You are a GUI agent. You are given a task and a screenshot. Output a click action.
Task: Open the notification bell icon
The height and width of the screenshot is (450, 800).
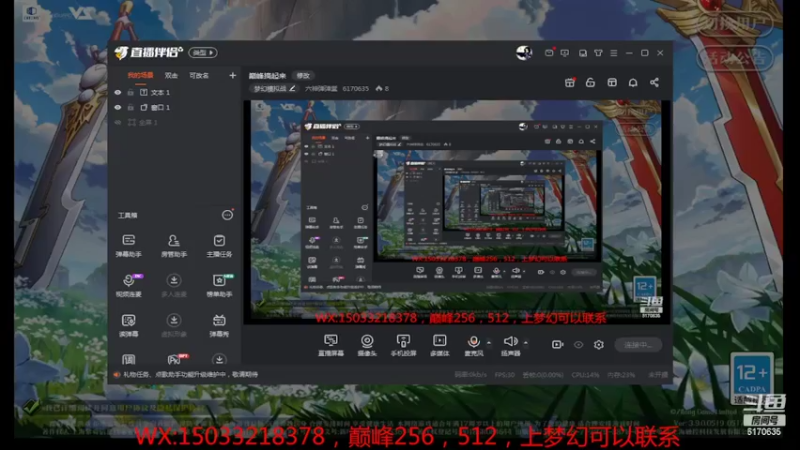pyautogui.click(x=633, y=83)
